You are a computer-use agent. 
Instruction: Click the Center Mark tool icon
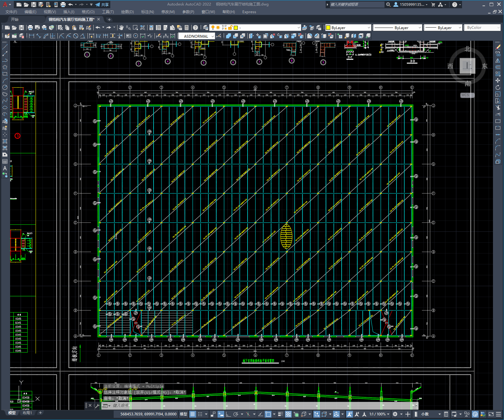coord(136,36)
